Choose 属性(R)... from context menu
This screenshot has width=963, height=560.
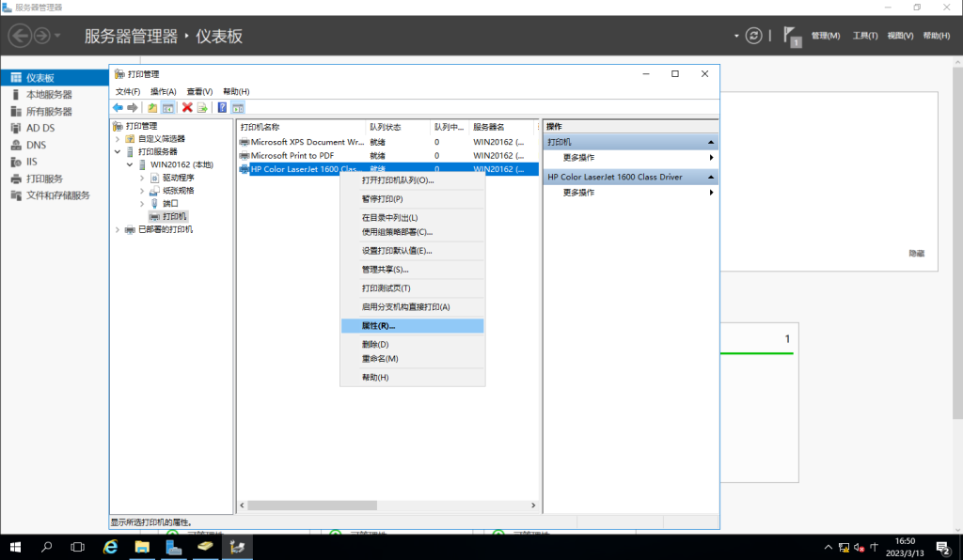point(413,326)
